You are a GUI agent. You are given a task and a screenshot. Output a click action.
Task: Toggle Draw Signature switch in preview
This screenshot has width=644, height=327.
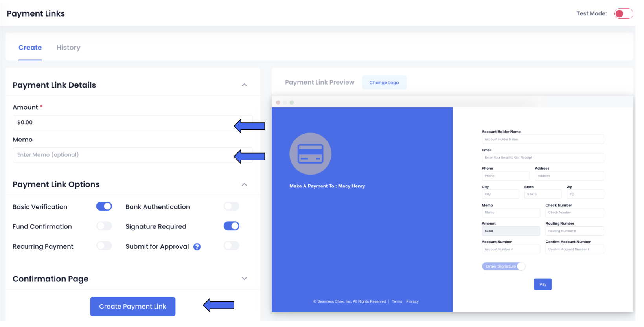coord(504,266)
